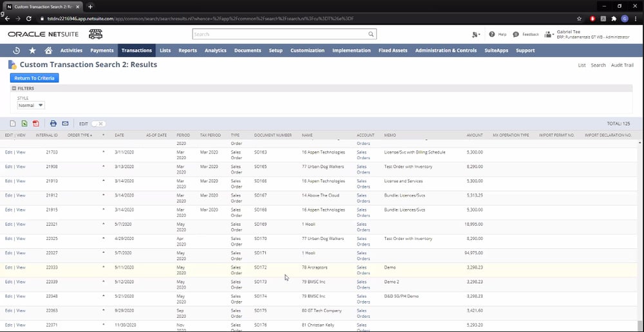
Task: Click the Sales Orders account for SO169
Action: point(363,227)
